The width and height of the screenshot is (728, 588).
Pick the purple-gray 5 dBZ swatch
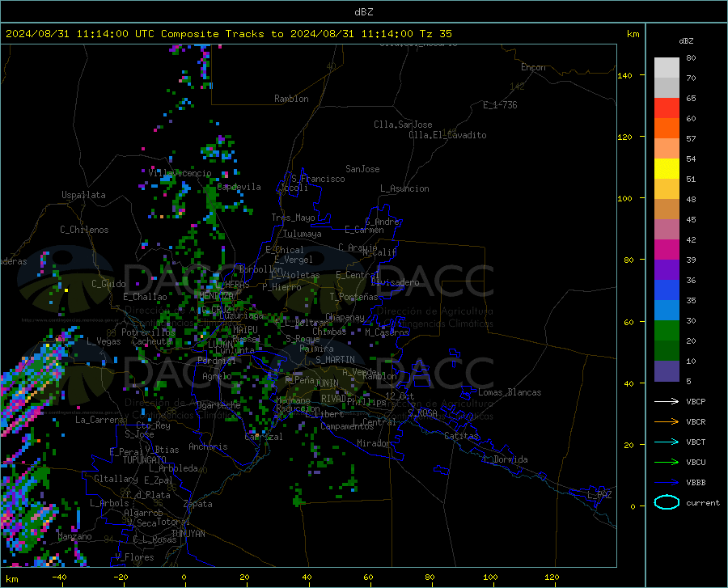tap(667, 371)
